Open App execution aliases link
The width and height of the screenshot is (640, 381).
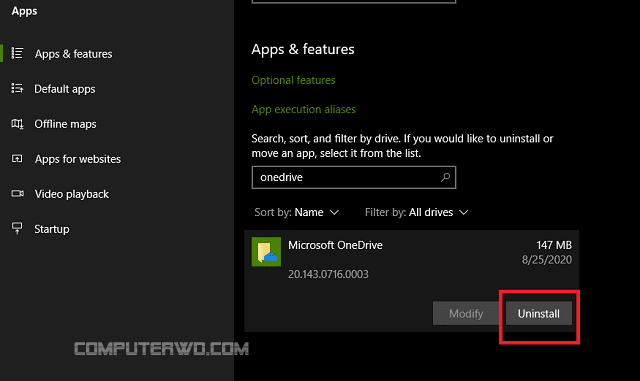pos(303,109)
